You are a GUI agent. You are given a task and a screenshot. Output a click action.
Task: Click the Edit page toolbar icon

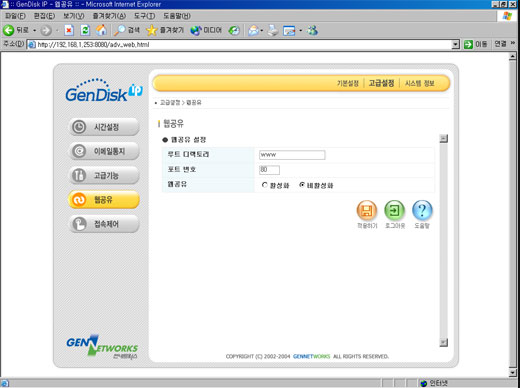click(x=289, y=31)
